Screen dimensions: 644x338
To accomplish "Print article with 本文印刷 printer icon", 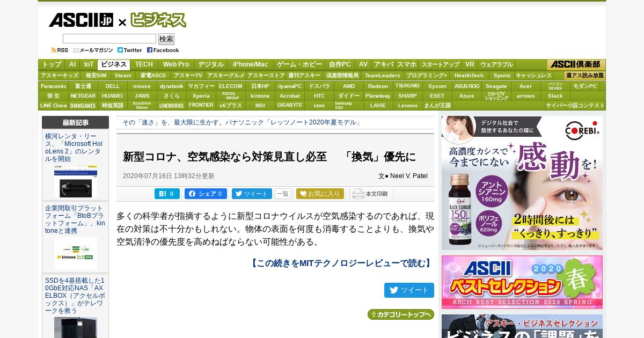I will (370, 194).
